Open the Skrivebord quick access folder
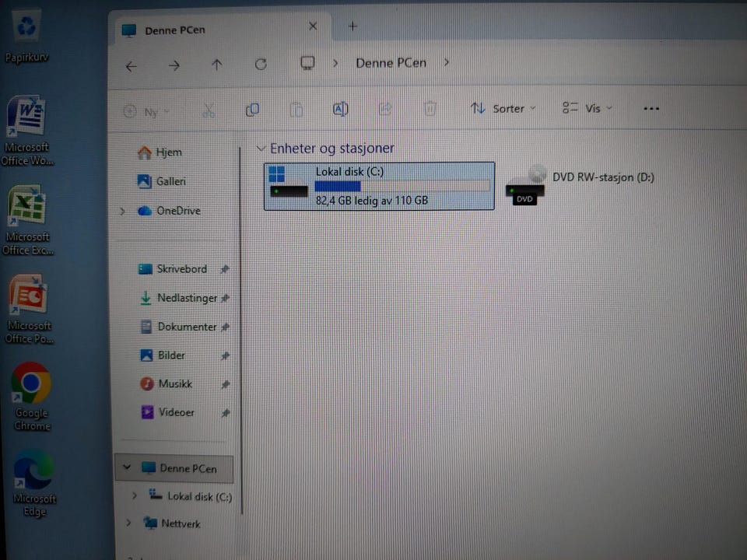747x560 pixels. (x=173, y=269)
